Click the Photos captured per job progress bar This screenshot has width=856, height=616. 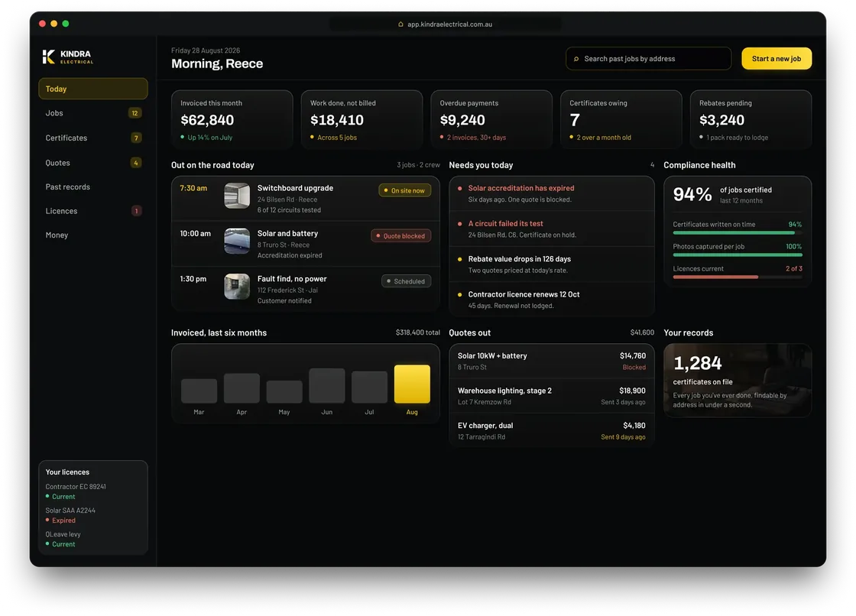738,255
